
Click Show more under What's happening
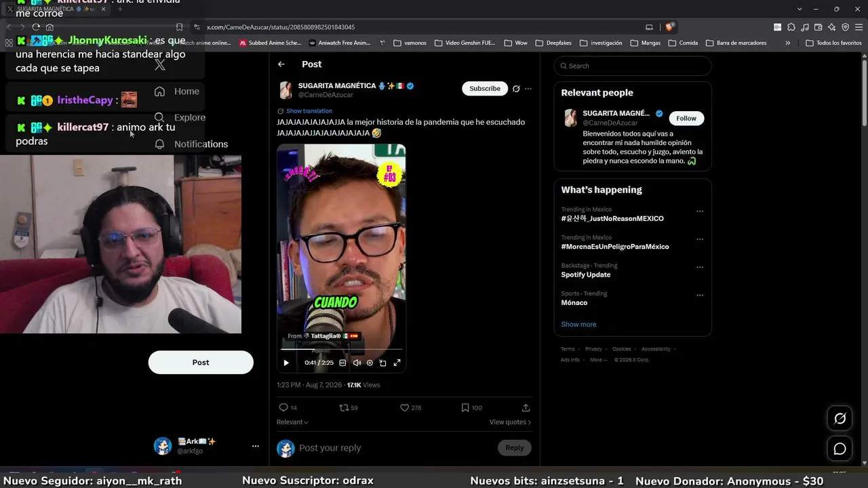pyautogui.click(x=578, y=324)
